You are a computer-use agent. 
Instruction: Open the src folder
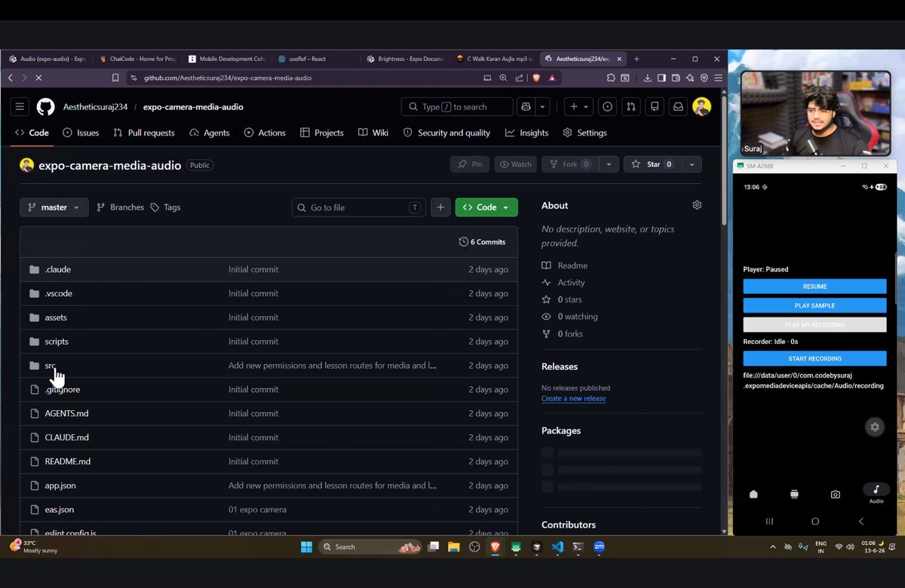pos(50,366)
